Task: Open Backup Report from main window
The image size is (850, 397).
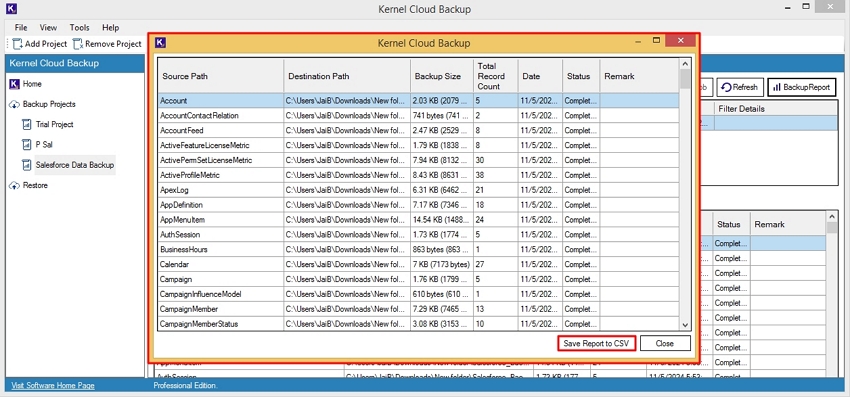Action: tap(801, 87)
